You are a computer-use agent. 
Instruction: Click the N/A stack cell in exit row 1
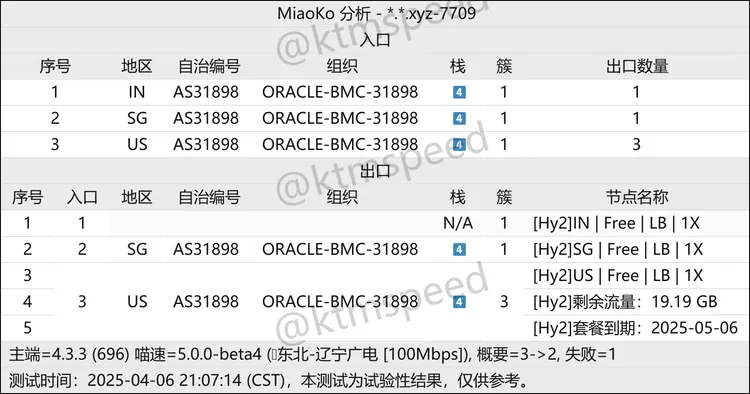[x=458, y=223]
